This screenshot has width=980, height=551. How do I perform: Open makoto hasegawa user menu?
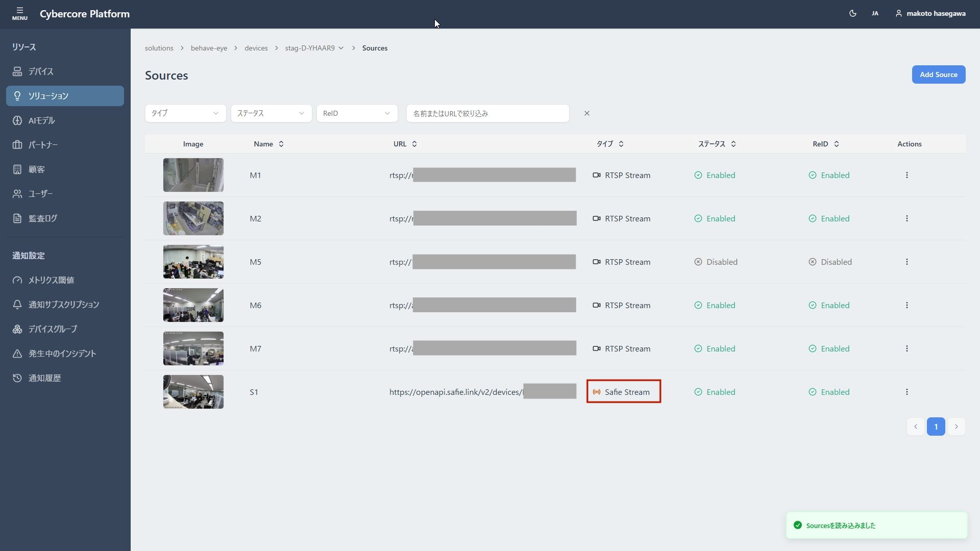tap(930, 14)
